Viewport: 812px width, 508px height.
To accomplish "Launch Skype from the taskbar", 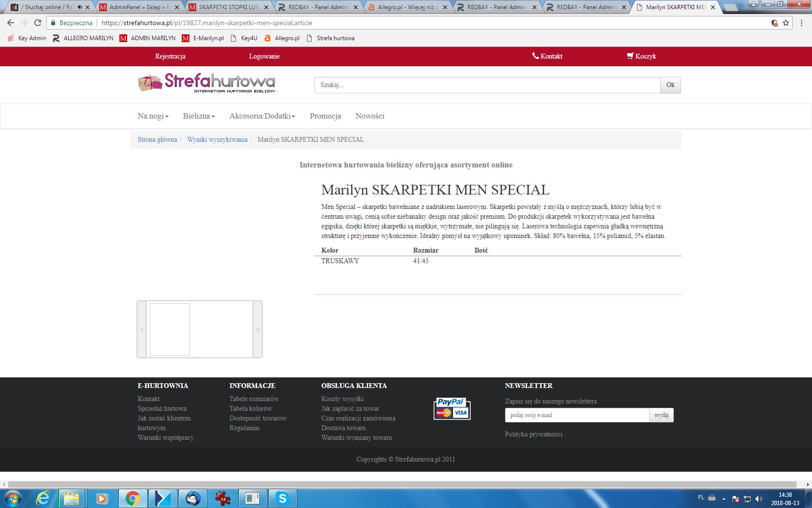I will pos(282,498).
